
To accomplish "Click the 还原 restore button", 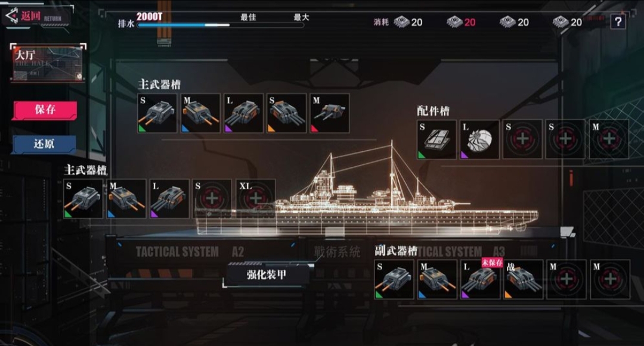I will tap(44, 144).
